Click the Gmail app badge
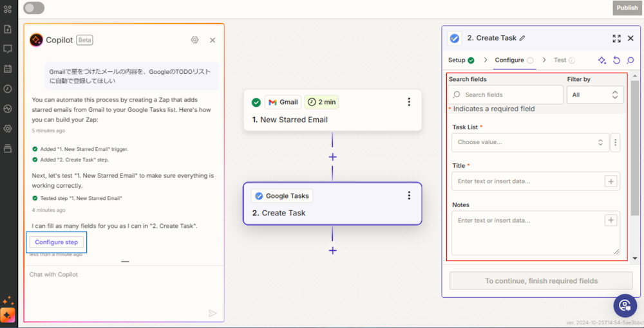This screenshot has width=644, height=328. [283, 102]
